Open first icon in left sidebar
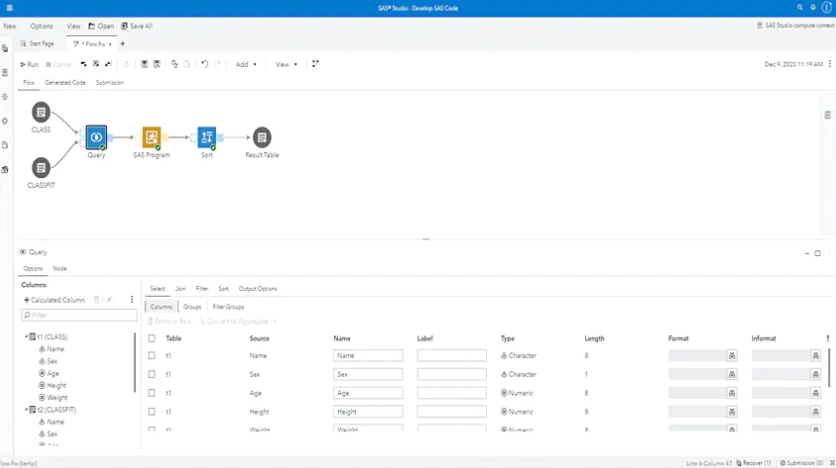Screen dimensions: 836x468 click(x=5, y=49)
